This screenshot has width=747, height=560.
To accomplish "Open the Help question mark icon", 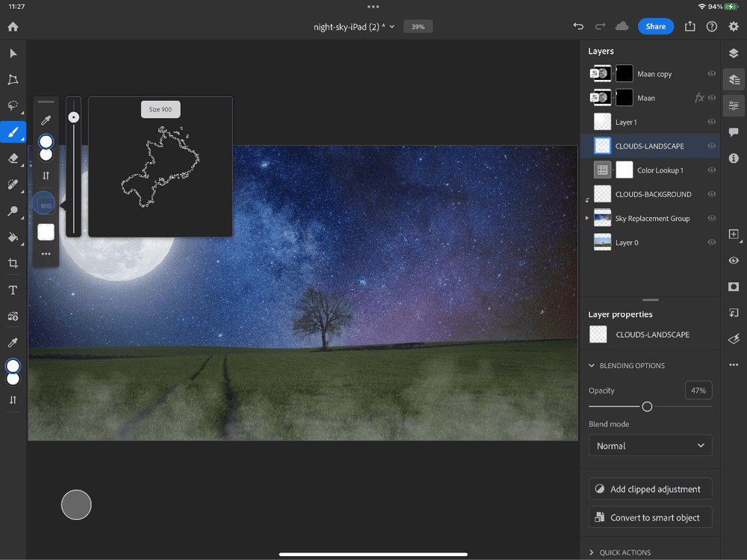I will (712, 27).
